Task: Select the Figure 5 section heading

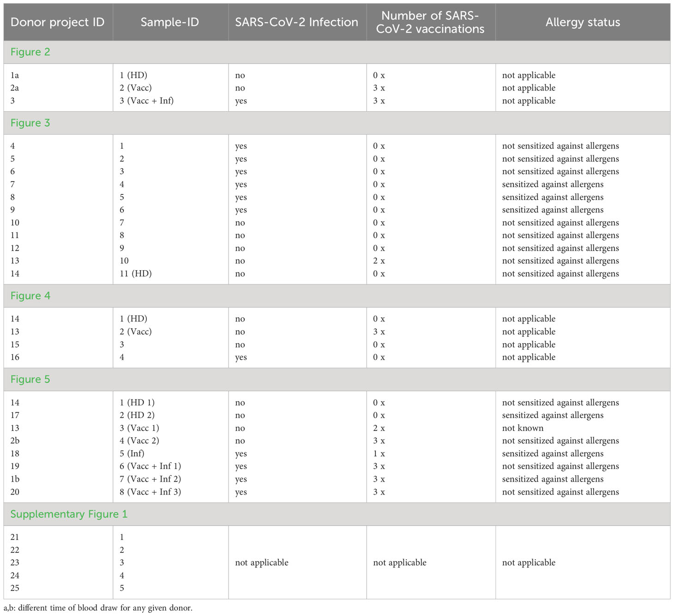Action: (x=30, y=379)
